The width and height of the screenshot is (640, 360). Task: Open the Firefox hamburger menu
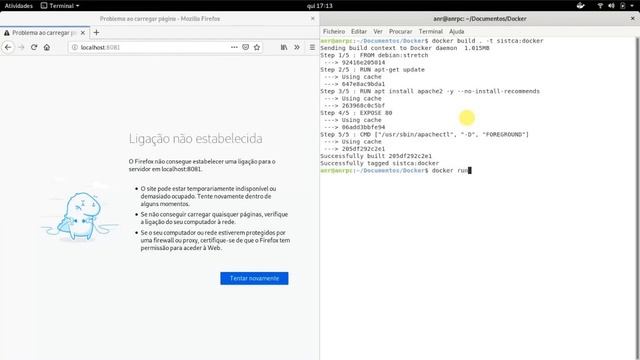click(x=312, y=47)
